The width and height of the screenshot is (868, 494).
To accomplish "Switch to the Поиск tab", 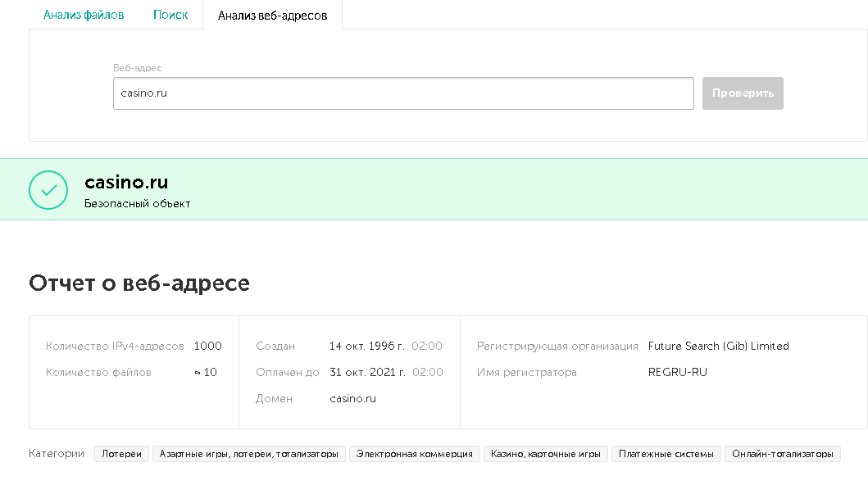I will pyautogui.click(x=170, y=15).
